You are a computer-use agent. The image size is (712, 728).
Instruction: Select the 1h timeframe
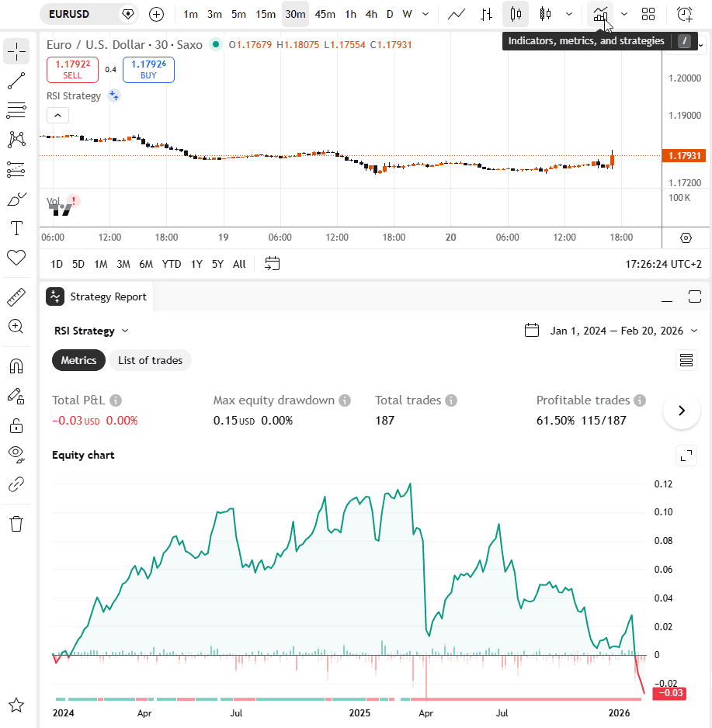point(350,15)
